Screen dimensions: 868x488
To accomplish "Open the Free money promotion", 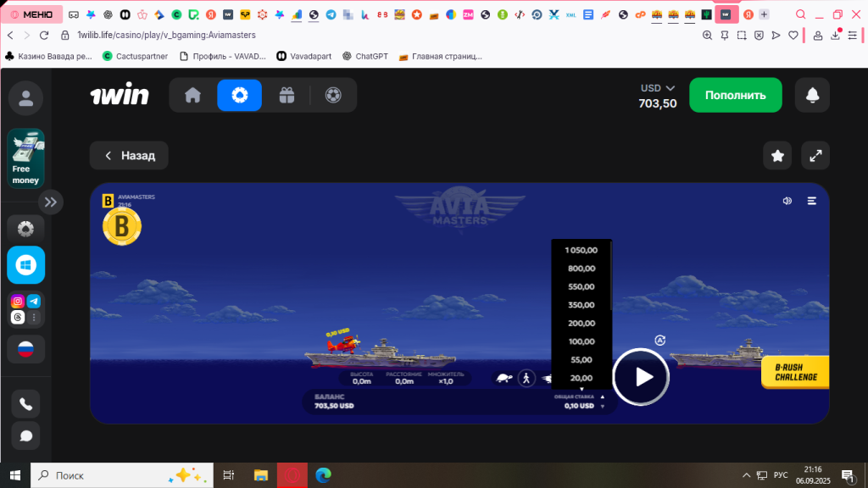I will point(25,158).
